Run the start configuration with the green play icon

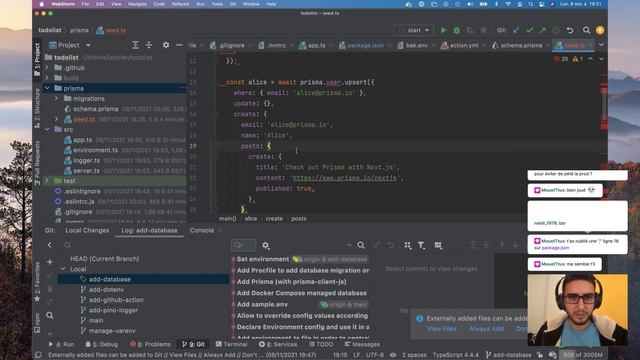tap(443, 30)
